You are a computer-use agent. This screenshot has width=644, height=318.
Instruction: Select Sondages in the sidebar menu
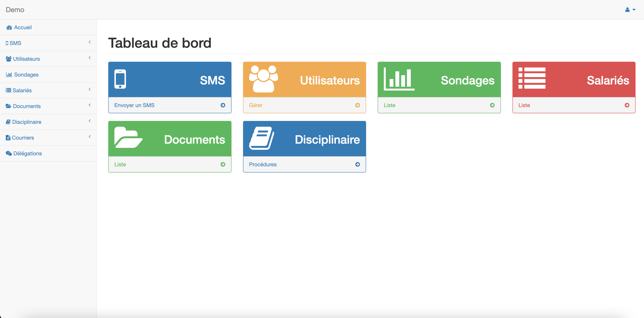coord(26,75)
